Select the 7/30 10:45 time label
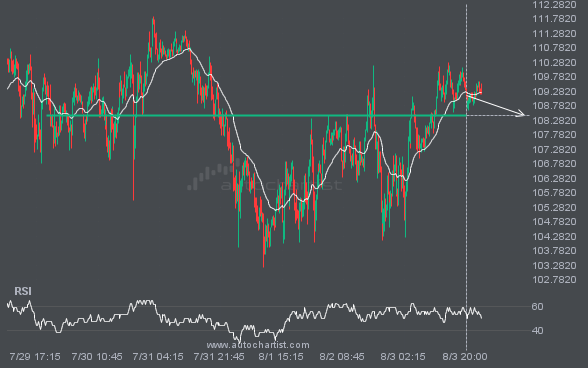This screenshot has height=368, width=588. tap(97, 356)
